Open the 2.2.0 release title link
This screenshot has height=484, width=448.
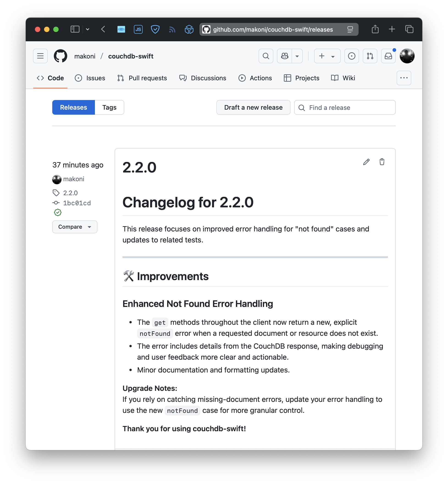pos(139,167)
